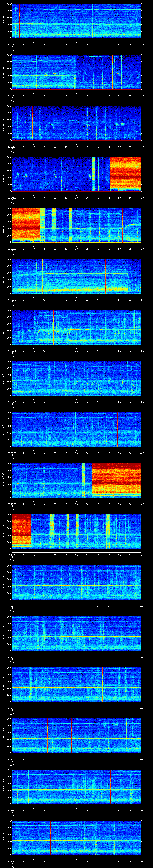The image size is (153, 868).
Task: Click the 14:00 end-time label
Action: coord(141,657)
